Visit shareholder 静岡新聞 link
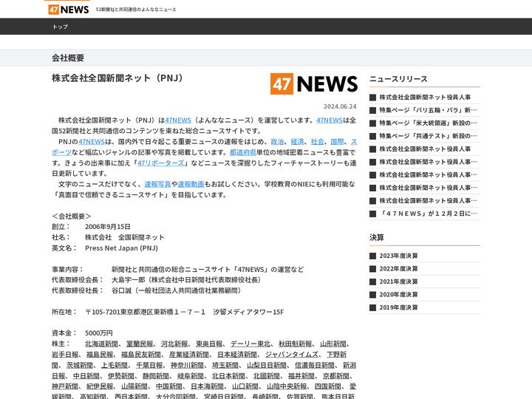 [156, 376]
